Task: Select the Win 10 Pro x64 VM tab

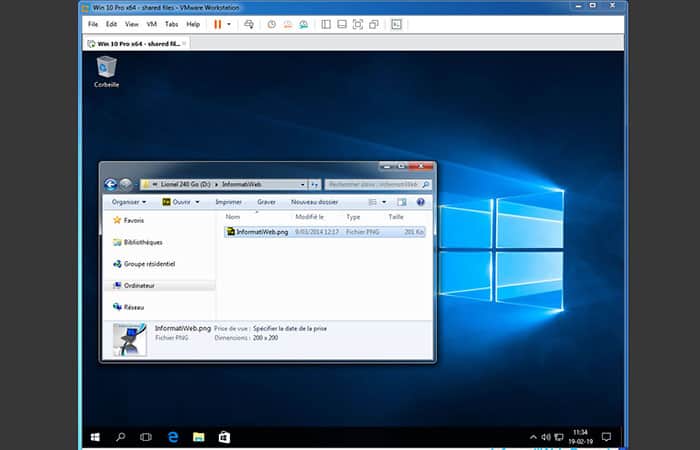Action: click(x=135, y=44)
